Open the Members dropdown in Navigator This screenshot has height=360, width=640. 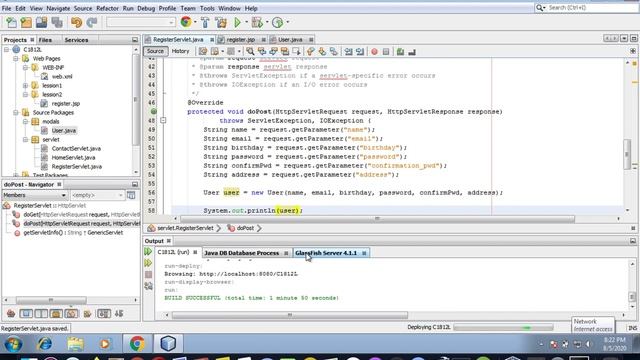tap(35, 195)
